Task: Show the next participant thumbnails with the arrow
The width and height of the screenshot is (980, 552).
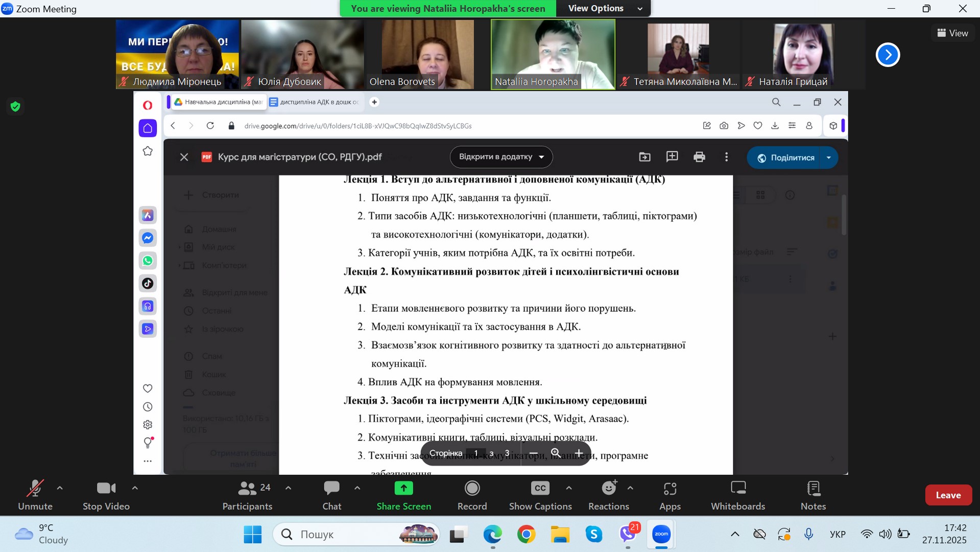Action: 888,55
